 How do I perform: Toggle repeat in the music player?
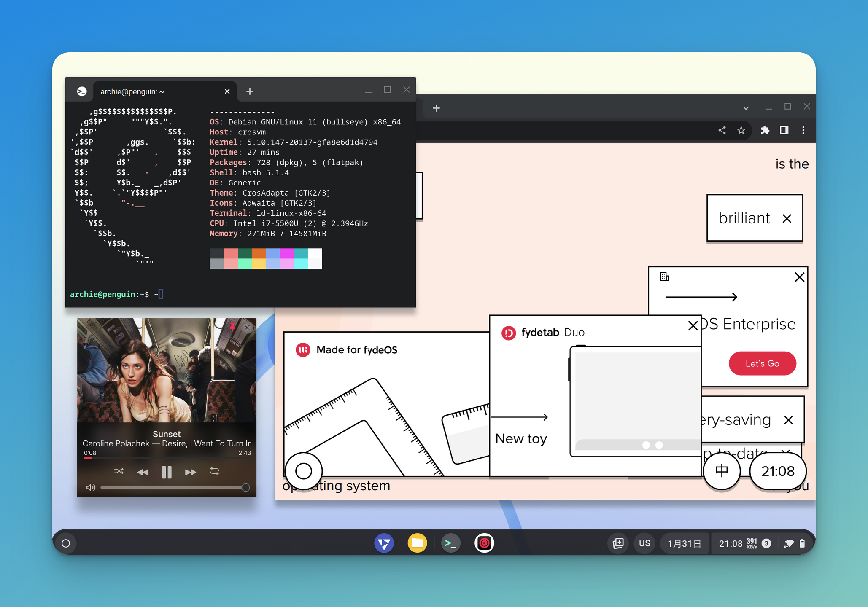point(214,471)
